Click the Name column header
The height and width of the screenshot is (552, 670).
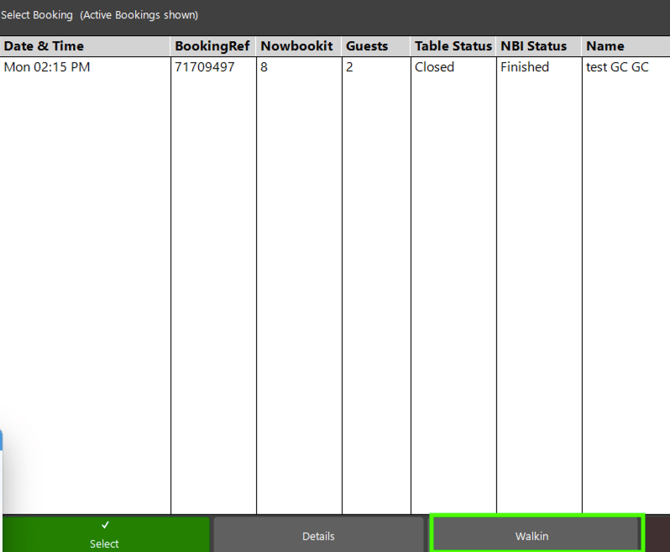point(605,46)
